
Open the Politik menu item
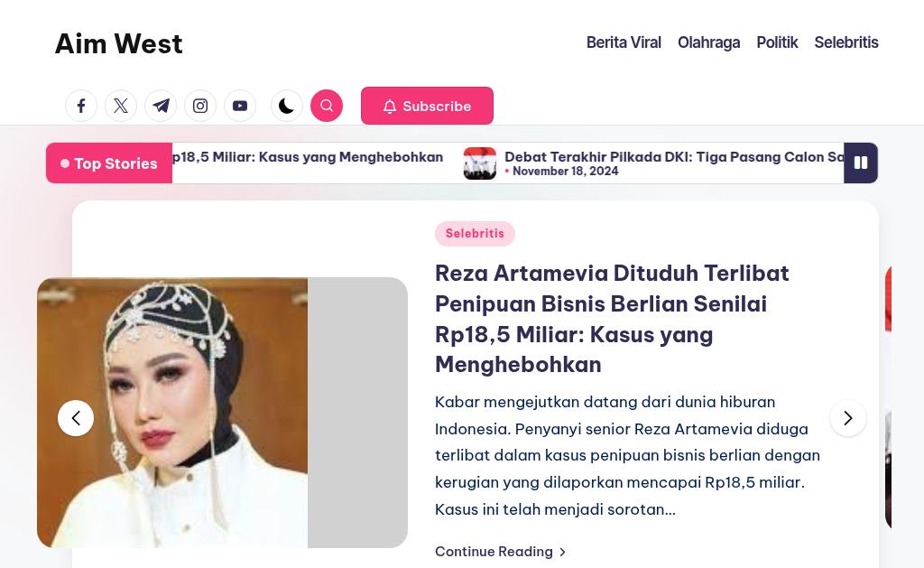[777, 42]
